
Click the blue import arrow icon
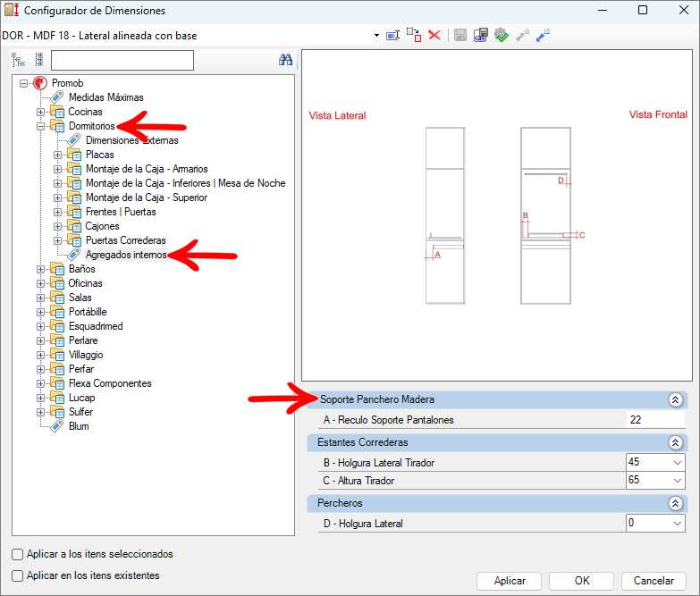(543, 35)
